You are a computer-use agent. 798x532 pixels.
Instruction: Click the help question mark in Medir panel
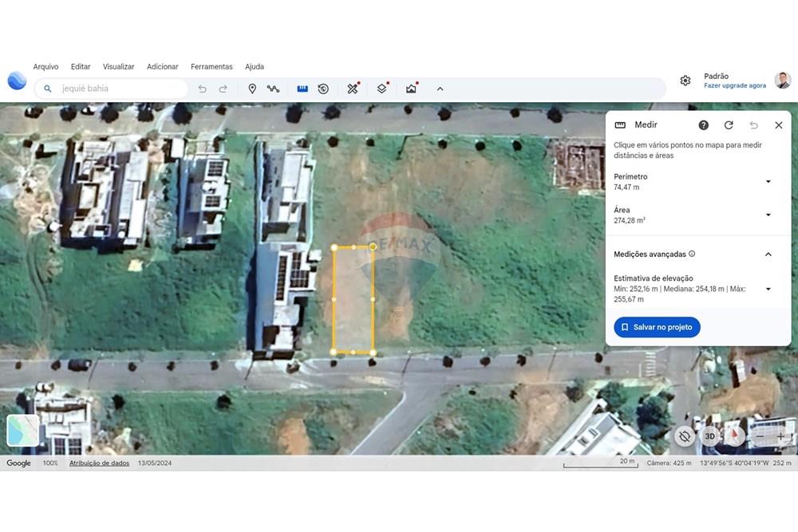703,125
